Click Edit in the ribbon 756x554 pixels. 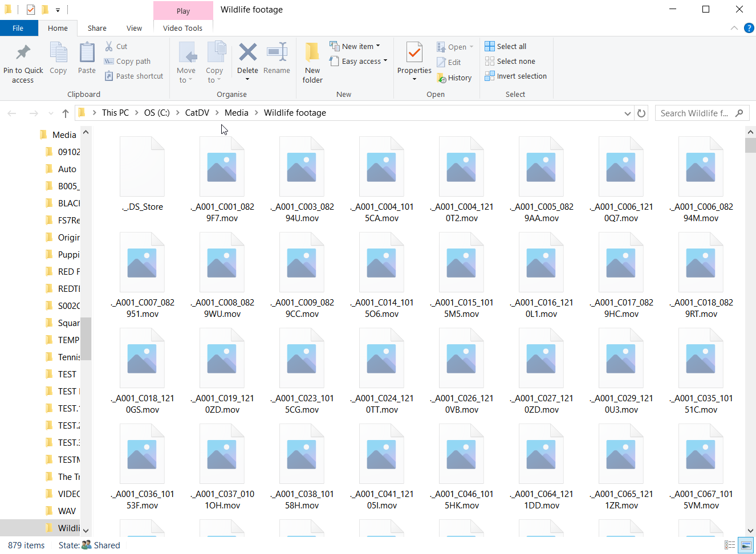point(449,62)
